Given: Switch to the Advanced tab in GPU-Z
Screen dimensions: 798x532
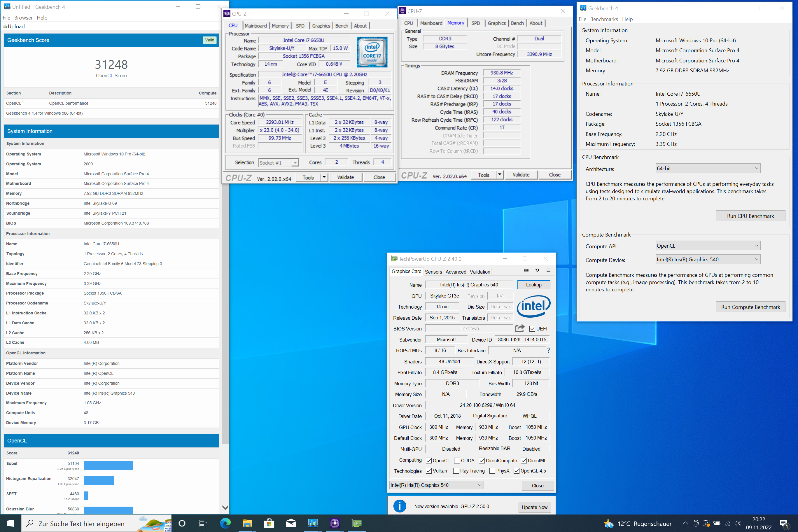Looking at the screenshot, I should pos(456,272).
